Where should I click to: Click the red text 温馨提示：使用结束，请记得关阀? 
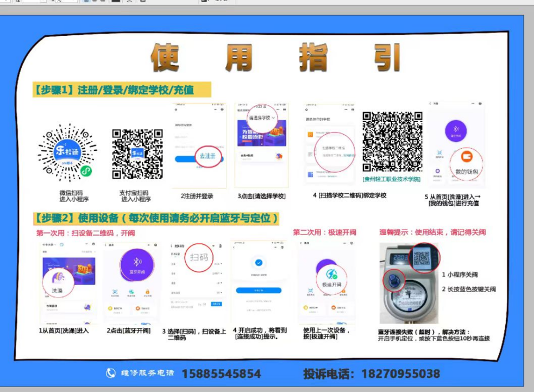(432, 232)
